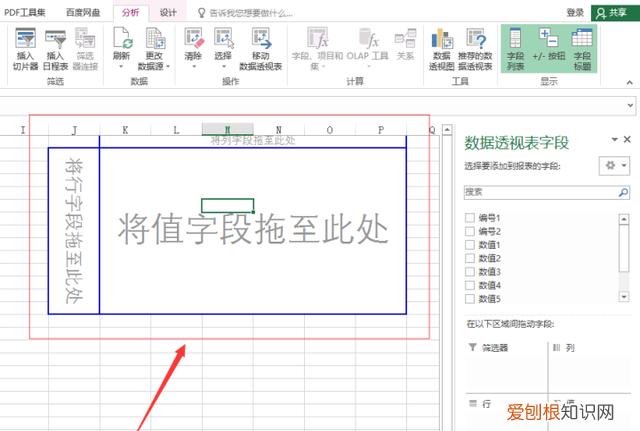Click Fields, Items and Sets (字段、项目和集) icon

pos(317,38)
